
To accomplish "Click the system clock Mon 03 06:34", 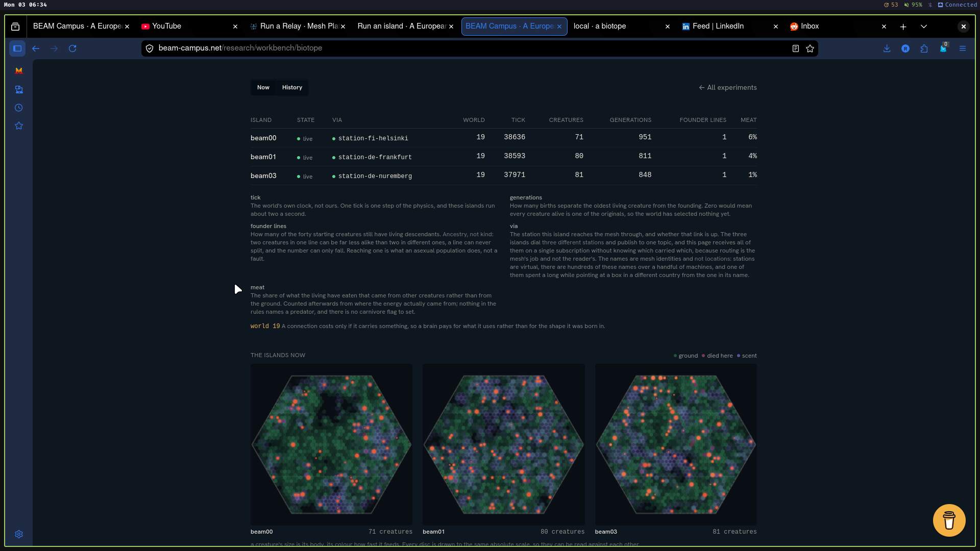I will (26, 5).
